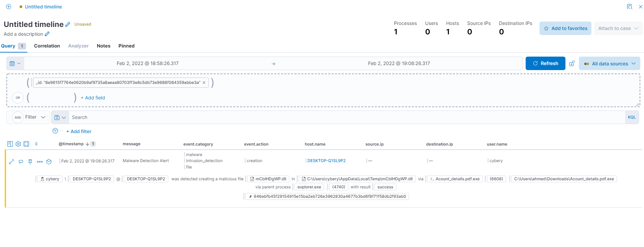
Task: Sort by the @timestamp column header
Action: [x=71, y=144]
